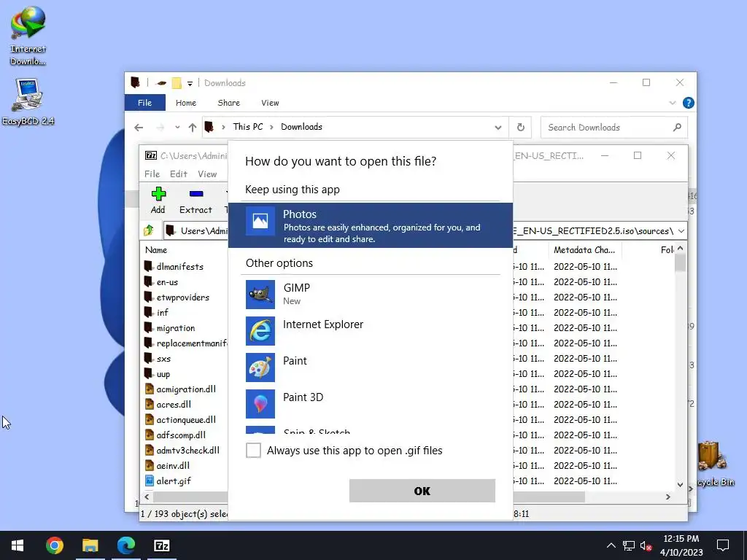Select Paint in the app list
The width and height of the screenshot is (747, 560).
click(370, 367)
